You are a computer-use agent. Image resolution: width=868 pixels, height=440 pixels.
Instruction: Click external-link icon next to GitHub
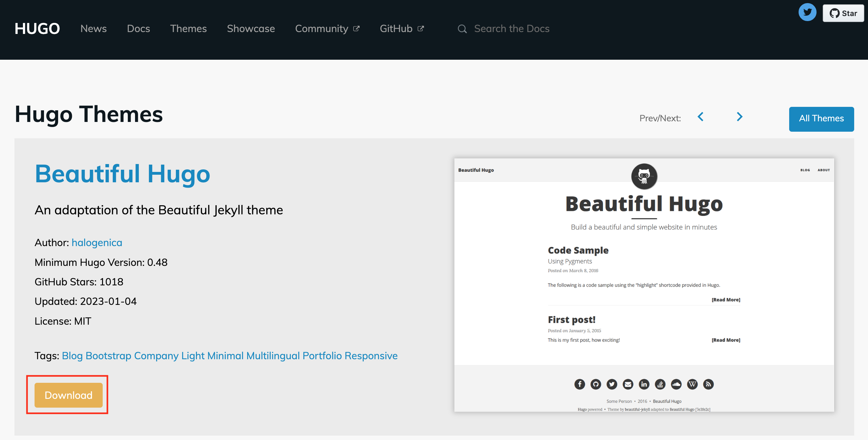coord(420,29)
